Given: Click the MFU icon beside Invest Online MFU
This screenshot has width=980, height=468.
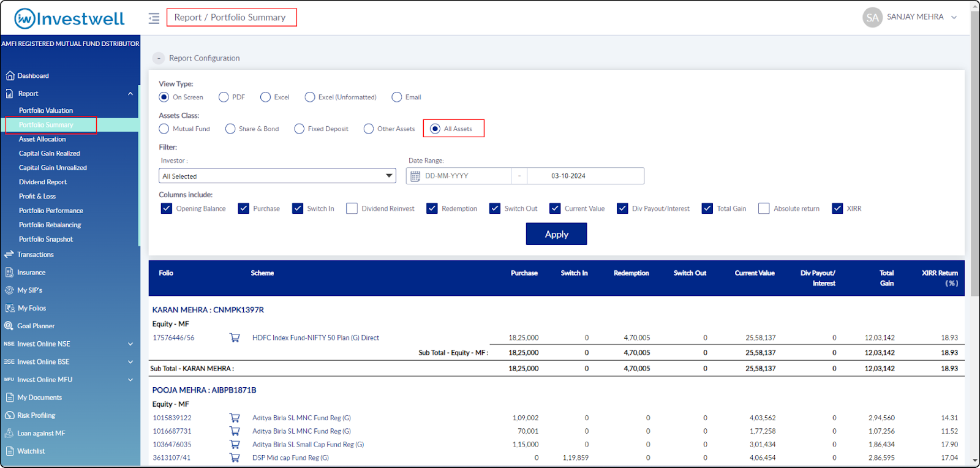Looking at the screenshot, I should [9, 380].
